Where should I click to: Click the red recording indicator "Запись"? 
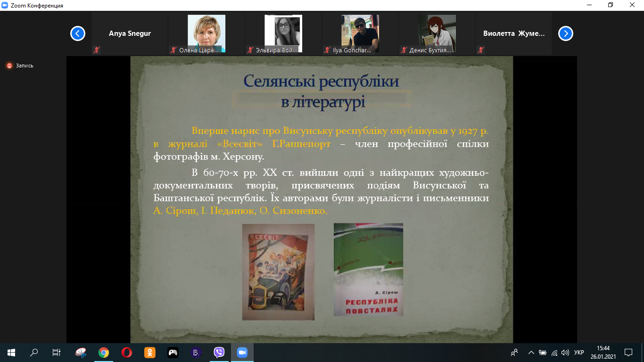tap(20, 66)
